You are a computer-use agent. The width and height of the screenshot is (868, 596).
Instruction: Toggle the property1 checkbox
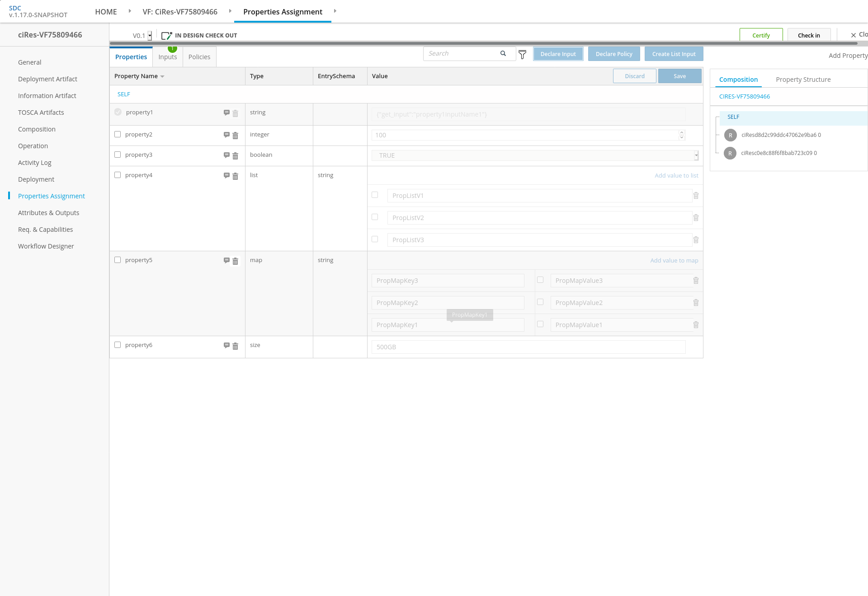(x=118, y=112)
